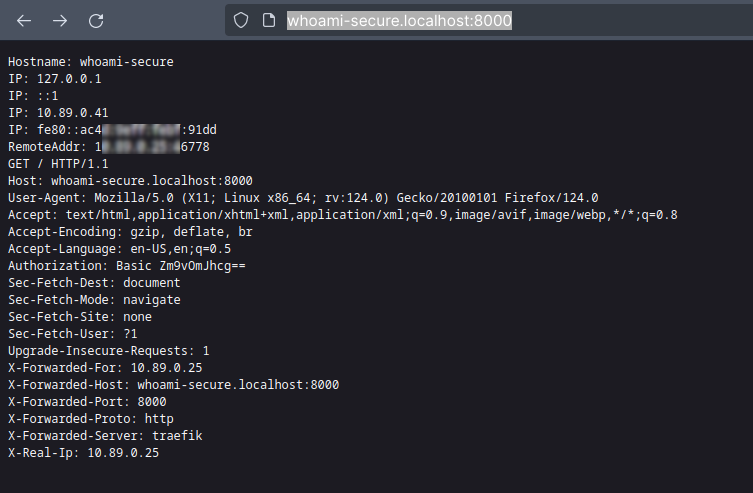Reload the page with the refresh icon
The image size is (753, 493).
point(96,20)
